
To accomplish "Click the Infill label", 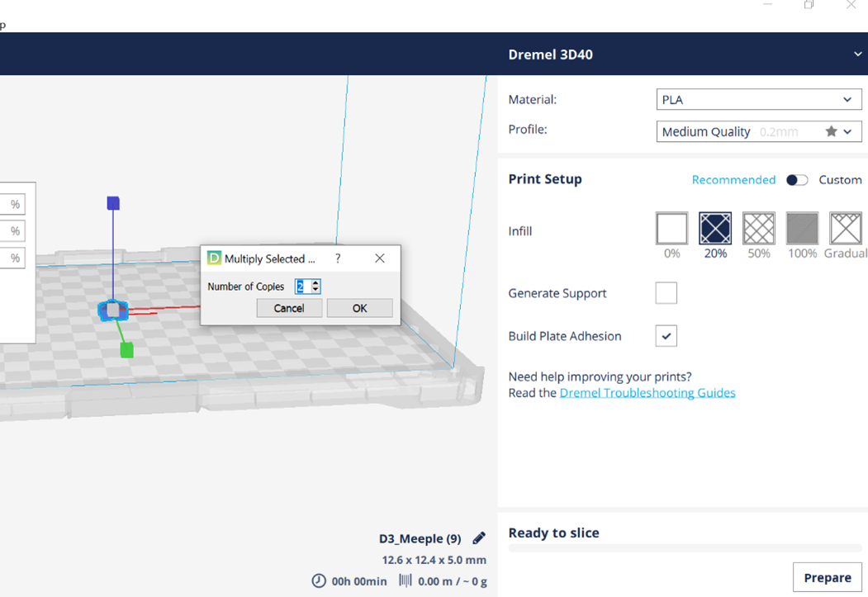I will point(519,231).
